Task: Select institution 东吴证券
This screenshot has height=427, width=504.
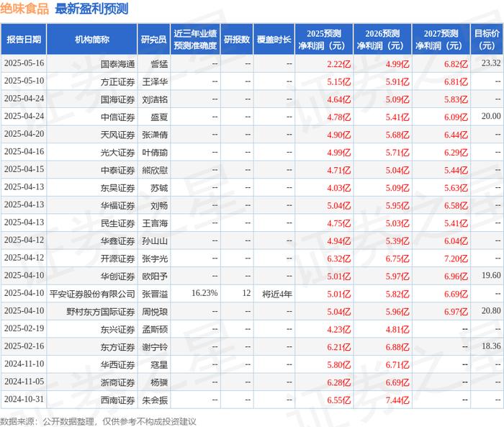Action: [x=117, y=188]
